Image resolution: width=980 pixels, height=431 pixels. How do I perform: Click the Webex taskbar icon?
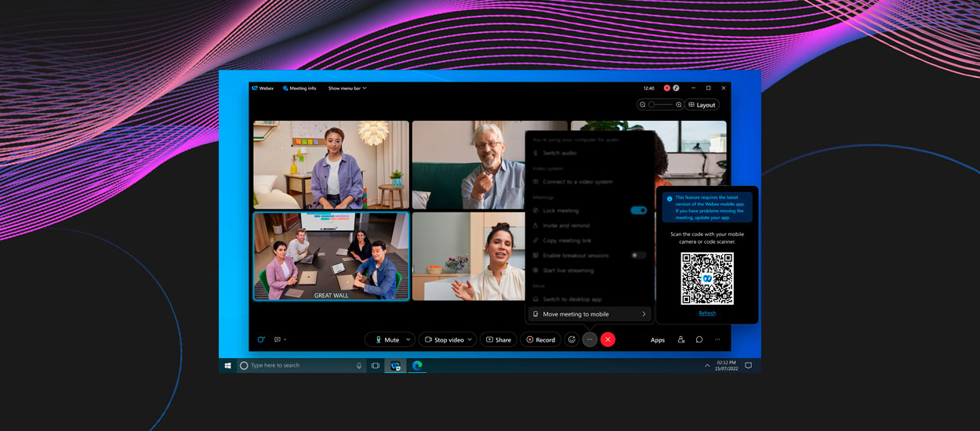396,365
